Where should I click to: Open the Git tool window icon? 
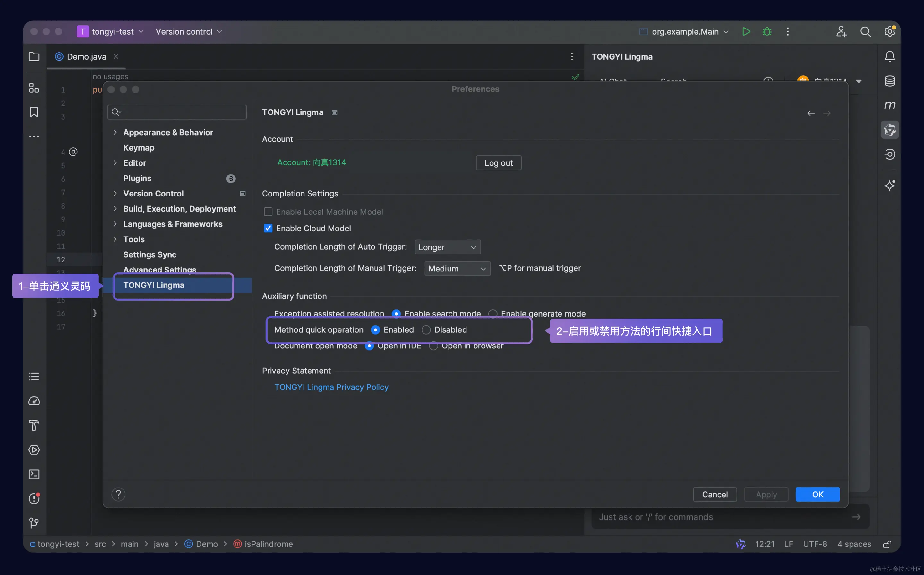[x=34, y=523]
